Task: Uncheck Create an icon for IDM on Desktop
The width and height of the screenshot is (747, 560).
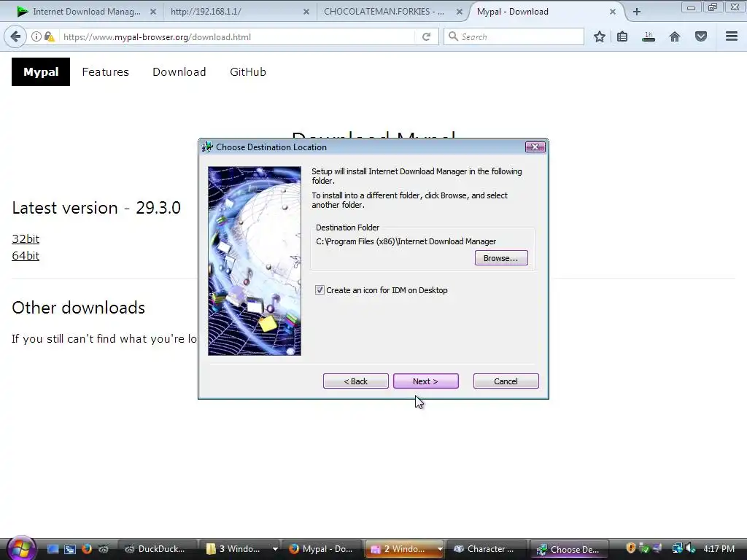Action: (x=320, y=290)
